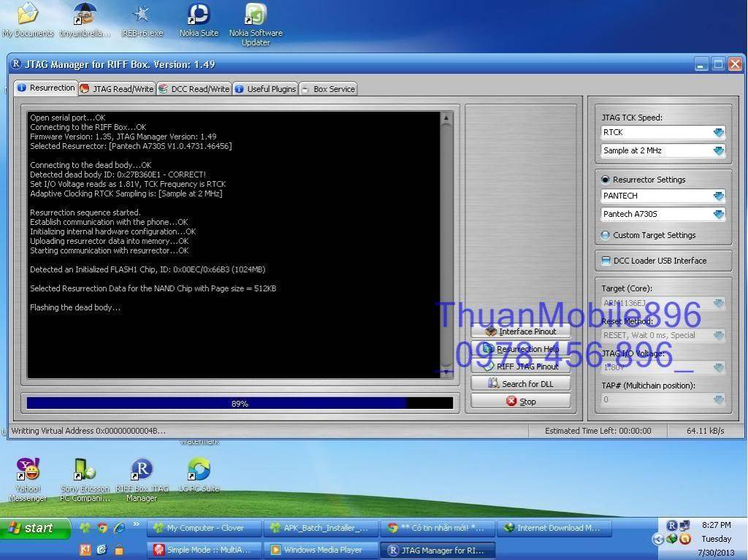Open the LG PC Suite desktop icon
Image resolution: width=748 pixels, height=560 pixels.
click(199, 475)
